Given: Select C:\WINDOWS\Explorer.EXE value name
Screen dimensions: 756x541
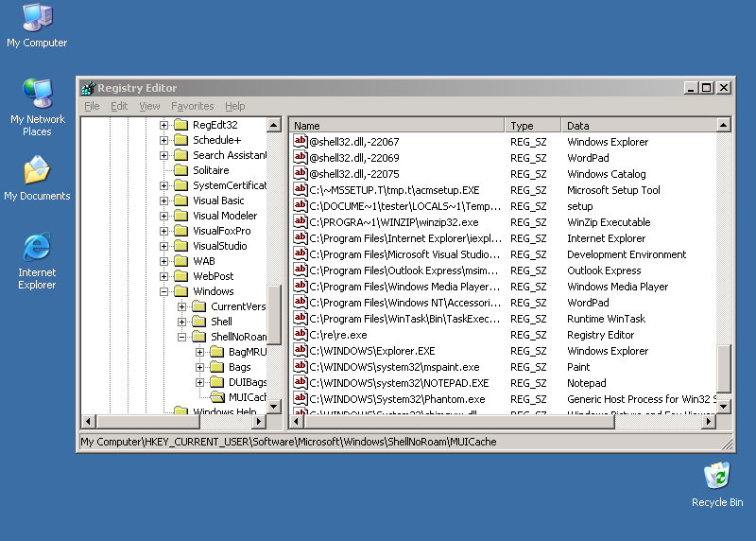Looking at the screenshot, I should (371, 351).
